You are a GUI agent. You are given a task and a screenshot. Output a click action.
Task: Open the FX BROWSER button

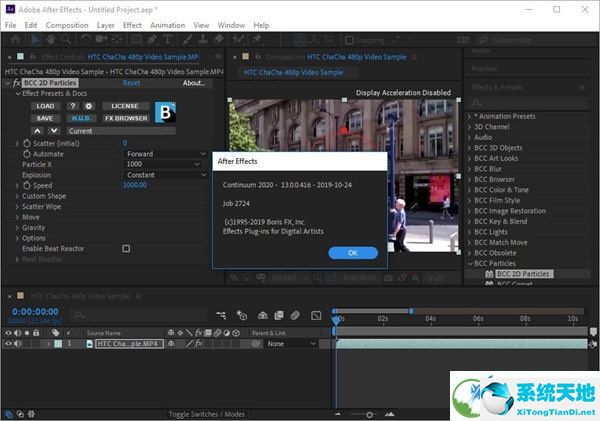pyautogui.click(x=126, y=118)
